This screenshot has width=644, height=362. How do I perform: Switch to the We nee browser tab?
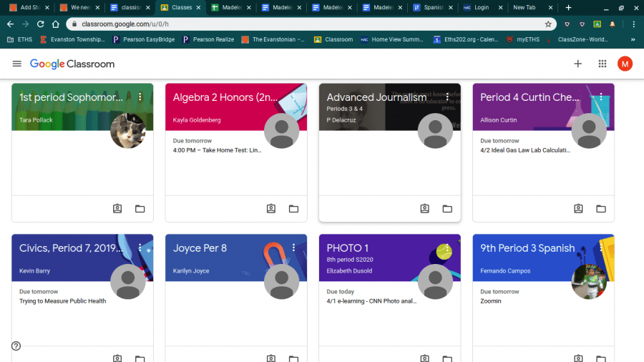click(80, 7)
